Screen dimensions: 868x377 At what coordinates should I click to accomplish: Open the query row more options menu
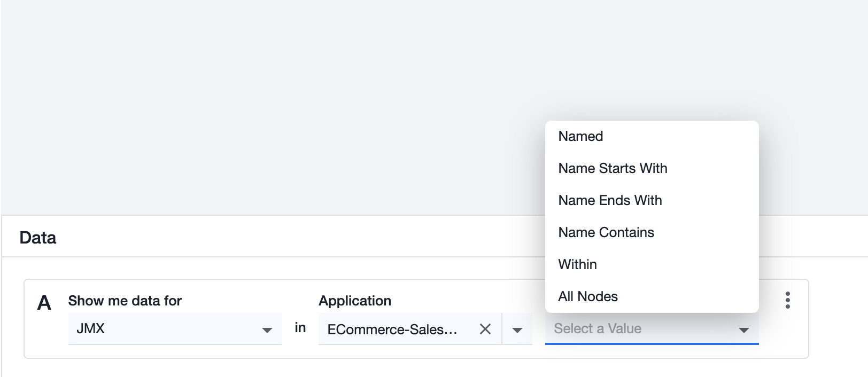787,300
